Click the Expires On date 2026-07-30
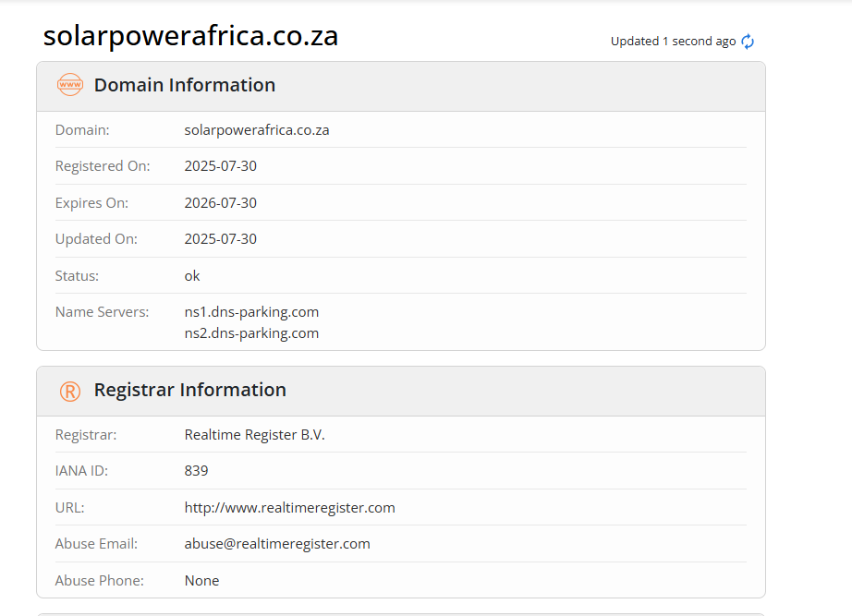This screenshot has height=616, width=852. tap(220, 203)
